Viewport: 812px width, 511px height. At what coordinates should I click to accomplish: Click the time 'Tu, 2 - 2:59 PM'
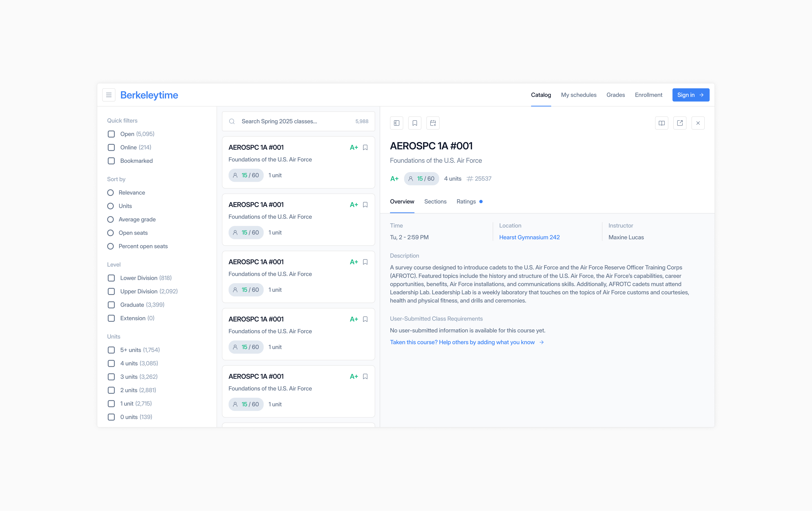[x=409, y=237]
